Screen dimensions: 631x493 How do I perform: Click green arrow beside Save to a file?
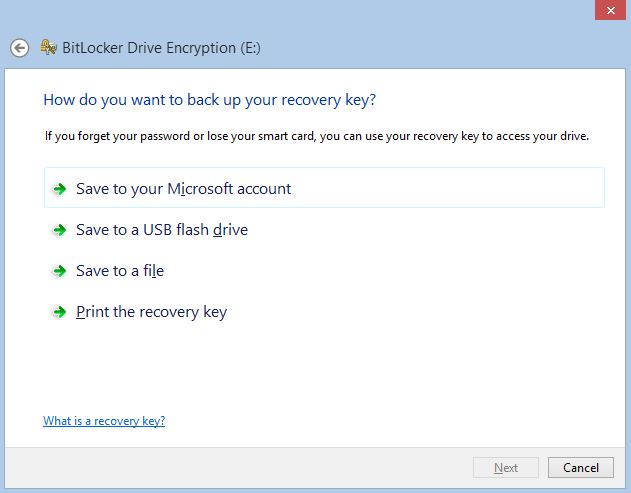(x=60, y=271)
